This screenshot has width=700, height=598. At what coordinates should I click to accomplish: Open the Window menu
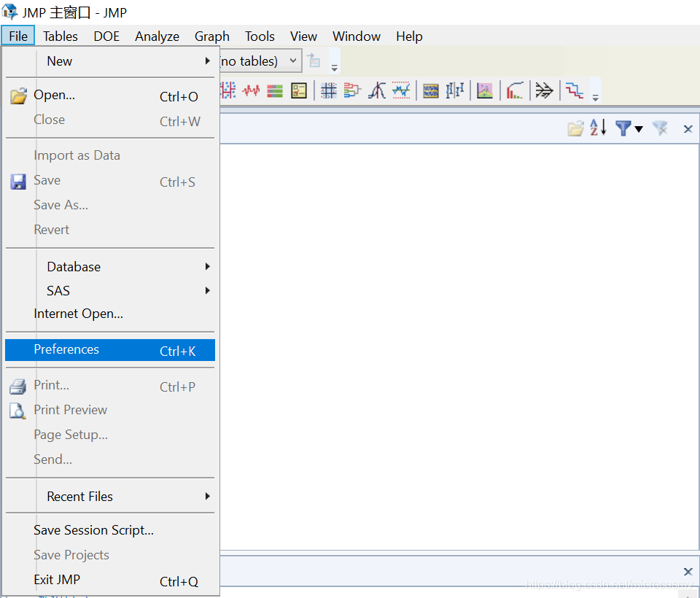(357, 36)
